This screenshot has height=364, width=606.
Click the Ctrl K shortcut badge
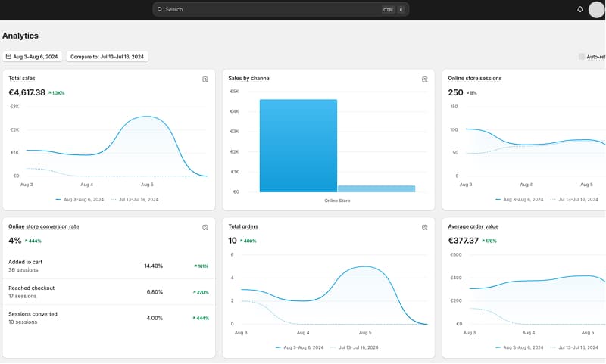[x=394, y=10]
